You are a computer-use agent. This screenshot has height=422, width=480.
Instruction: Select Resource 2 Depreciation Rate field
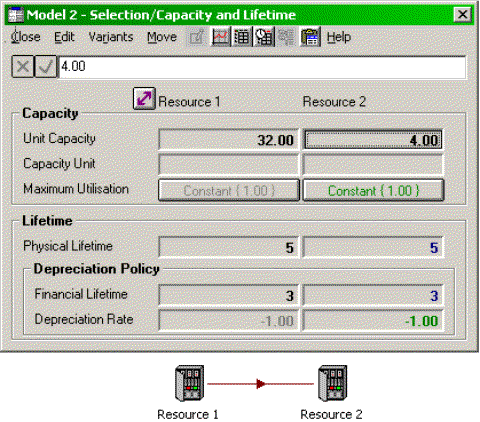(373, 320)
